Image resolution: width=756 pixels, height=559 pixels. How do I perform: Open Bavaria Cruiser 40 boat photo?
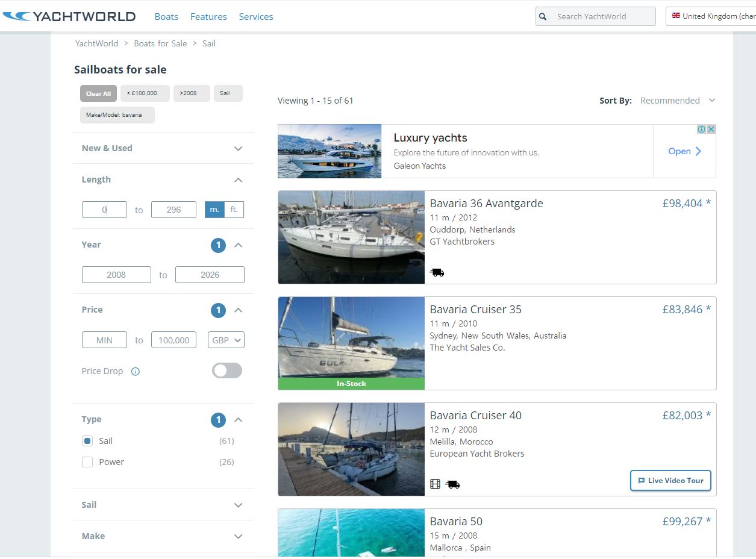pyautogui.click(x=351, y=449)
